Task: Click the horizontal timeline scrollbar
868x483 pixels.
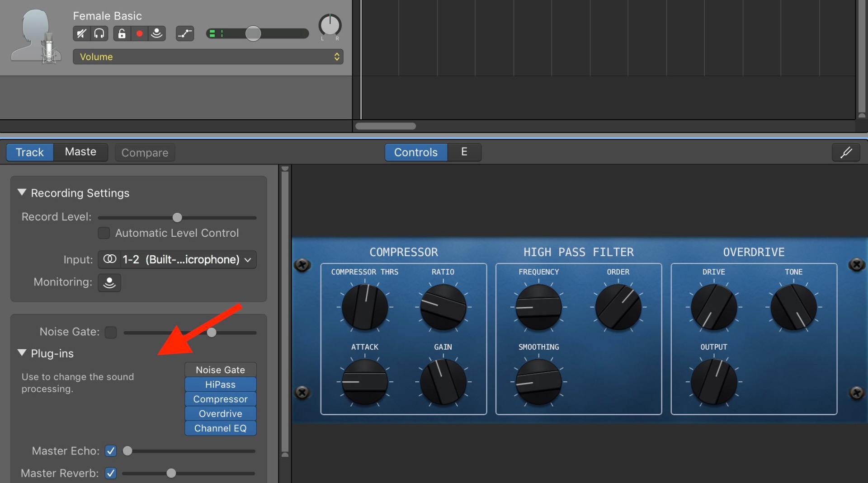Action: coord(386,126)
